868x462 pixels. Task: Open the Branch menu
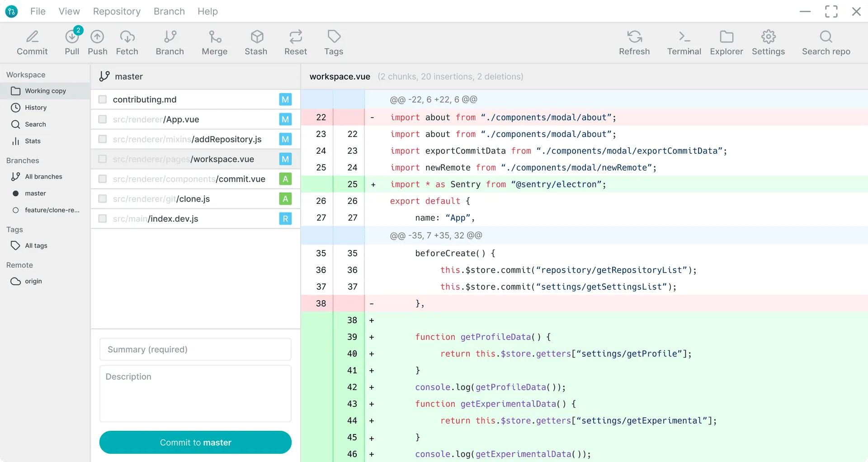click(x=169, y=11)
